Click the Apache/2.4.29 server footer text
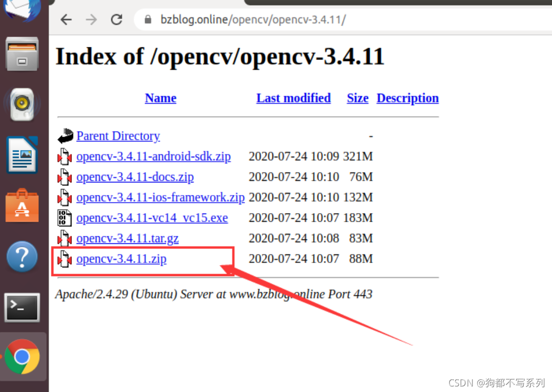The height and width of the screenshot is (392, 552). pyautogui.click(x=214, y=294)
